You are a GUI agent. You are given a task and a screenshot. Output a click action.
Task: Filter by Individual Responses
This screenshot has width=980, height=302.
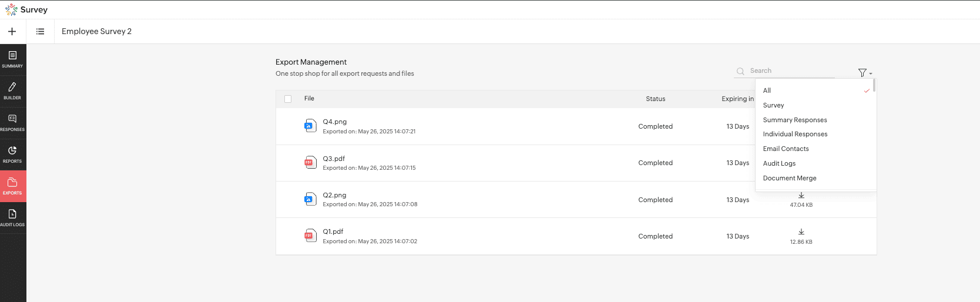(x=795, y=134)
